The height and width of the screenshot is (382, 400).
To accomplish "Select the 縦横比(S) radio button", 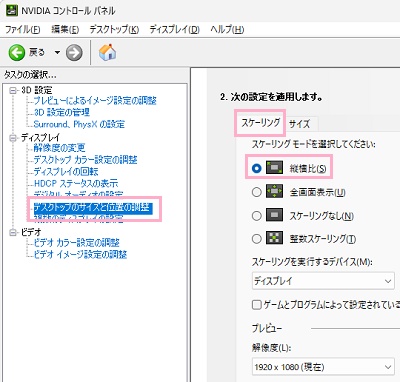I will (256, 168).
